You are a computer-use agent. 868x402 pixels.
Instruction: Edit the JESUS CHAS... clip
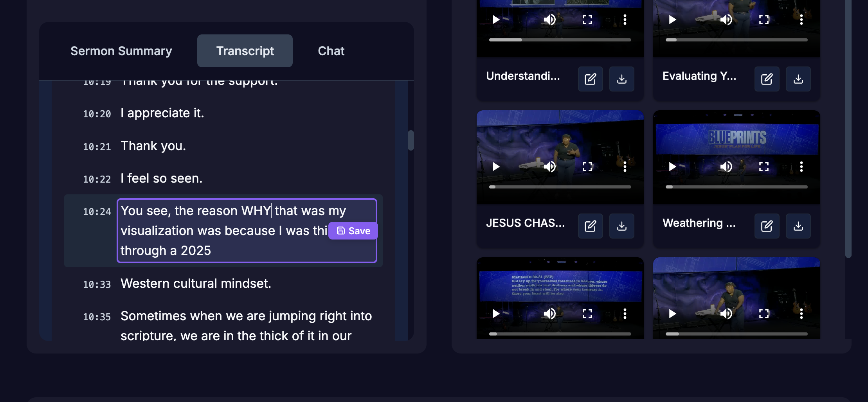pyautogui.click(x=590, y=226)
